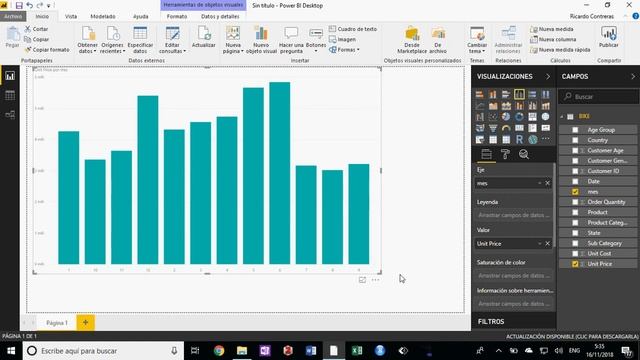Check the Unit Cost field
640x360 pixels.
tap(575, 253)
